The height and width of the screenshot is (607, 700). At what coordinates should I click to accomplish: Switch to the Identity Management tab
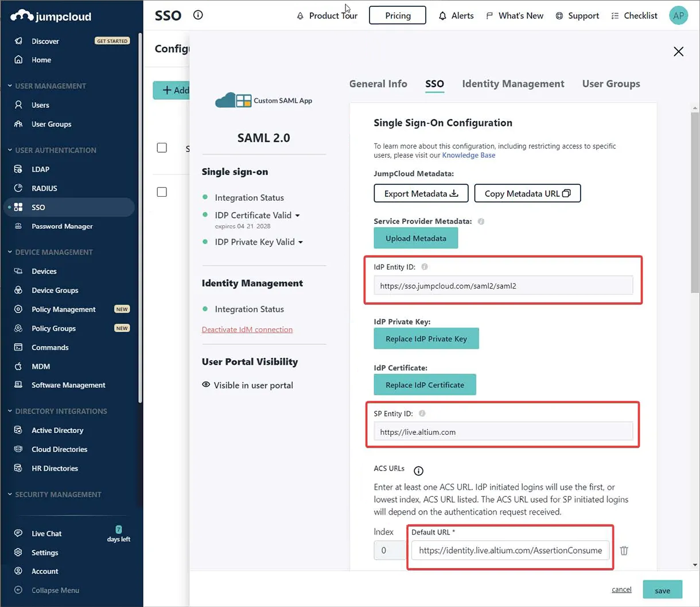513,84
